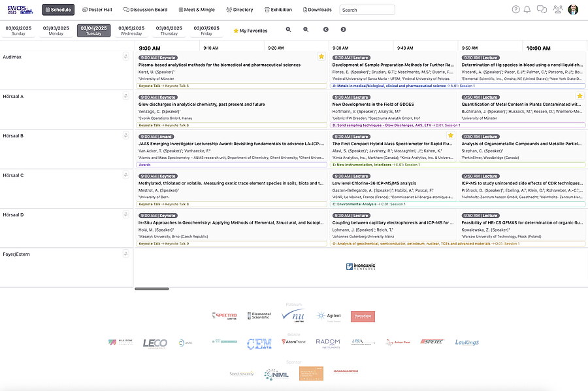
Task: Click the LECO sponsor logo
Action: pyautogui.click(x=155, y=343)
